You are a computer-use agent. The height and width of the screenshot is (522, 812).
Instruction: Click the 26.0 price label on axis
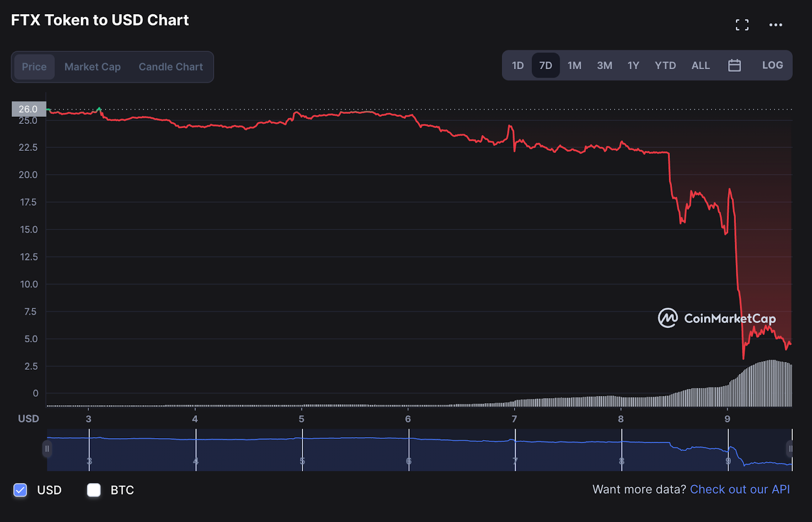(x=28, y=109)
